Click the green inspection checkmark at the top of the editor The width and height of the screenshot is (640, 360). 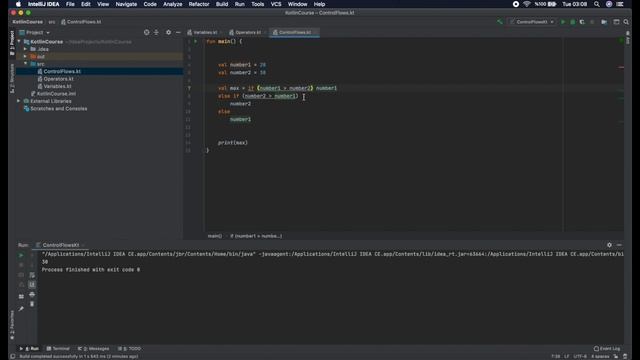coord(621,41)
